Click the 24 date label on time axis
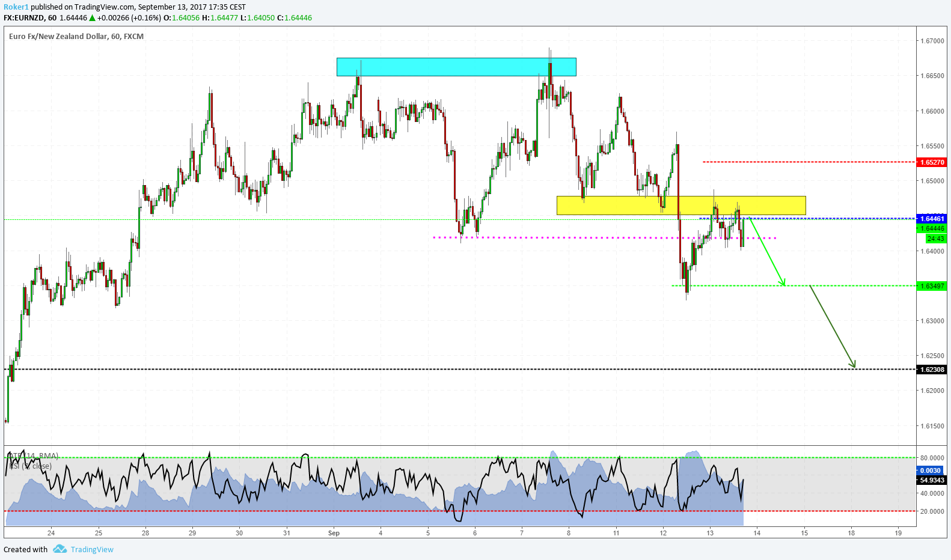This screenshot has height=560, width=951. [51, 533]
